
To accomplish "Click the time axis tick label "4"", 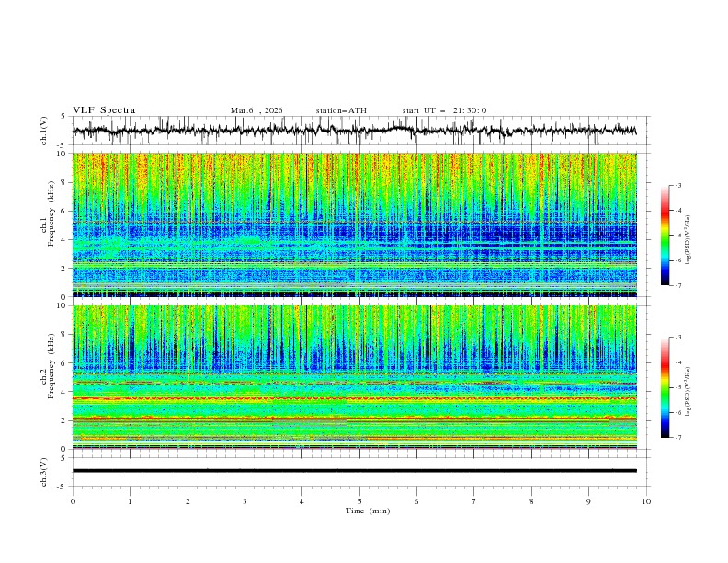I will tap(302, 501).
